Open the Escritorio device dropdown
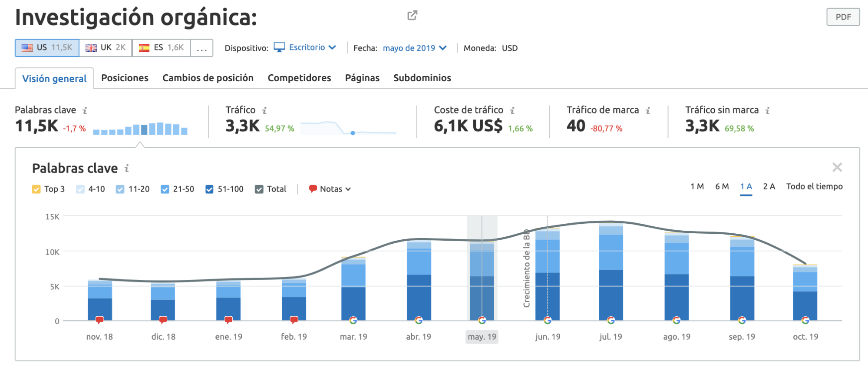868x371 pixels. [313, 47]
